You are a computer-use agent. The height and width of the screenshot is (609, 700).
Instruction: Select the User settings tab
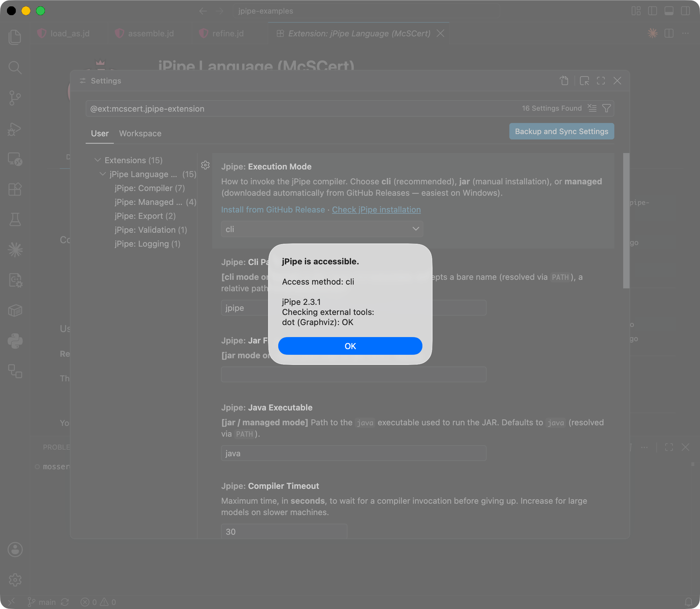[x=100, y=133]
